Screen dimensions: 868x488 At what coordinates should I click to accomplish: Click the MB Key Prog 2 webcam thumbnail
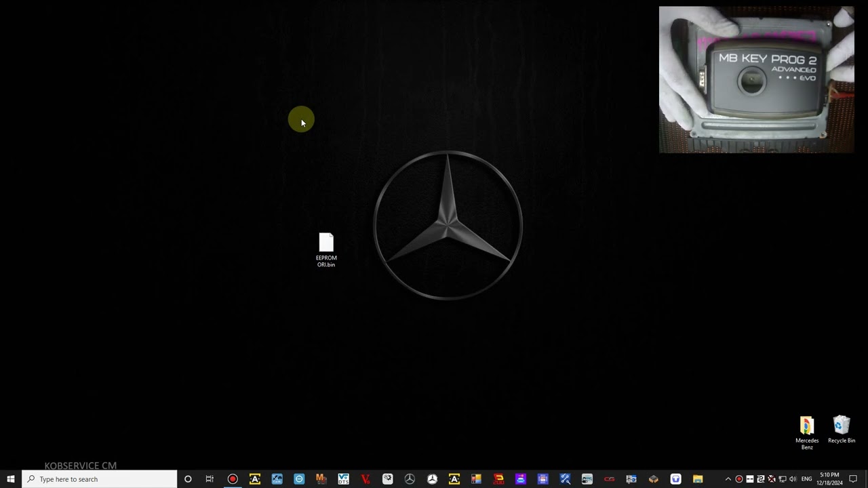pos(757,80)
